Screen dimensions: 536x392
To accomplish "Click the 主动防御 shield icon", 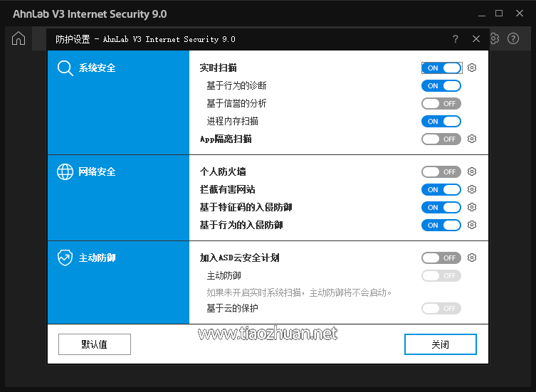I will click(x=65, y=258).
